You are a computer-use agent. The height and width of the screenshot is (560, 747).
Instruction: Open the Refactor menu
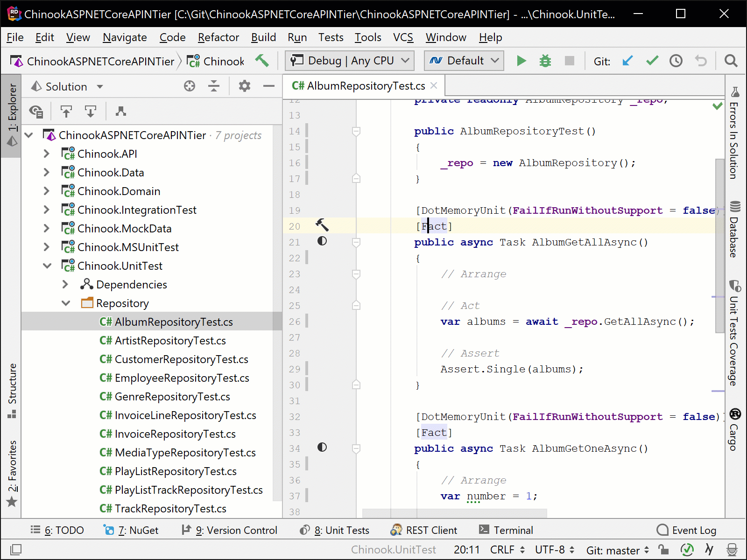point(218,37)
